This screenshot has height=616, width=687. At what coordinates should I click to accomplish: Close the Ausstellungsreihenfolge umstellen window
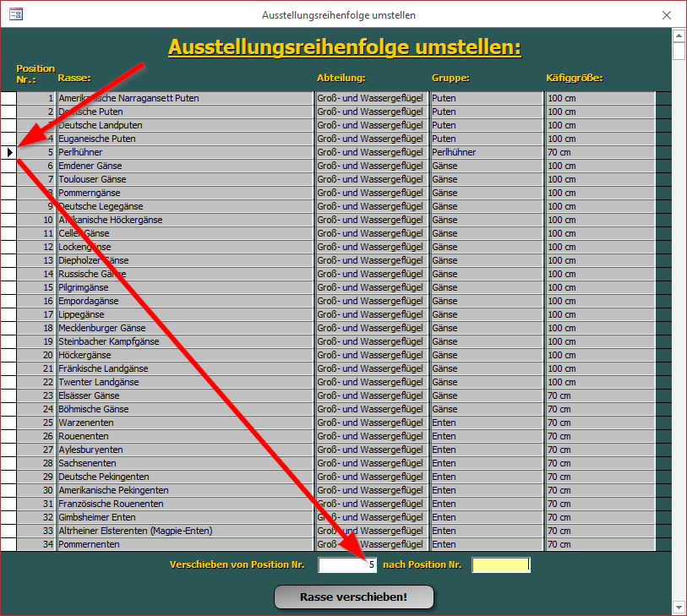click(667, 14)
